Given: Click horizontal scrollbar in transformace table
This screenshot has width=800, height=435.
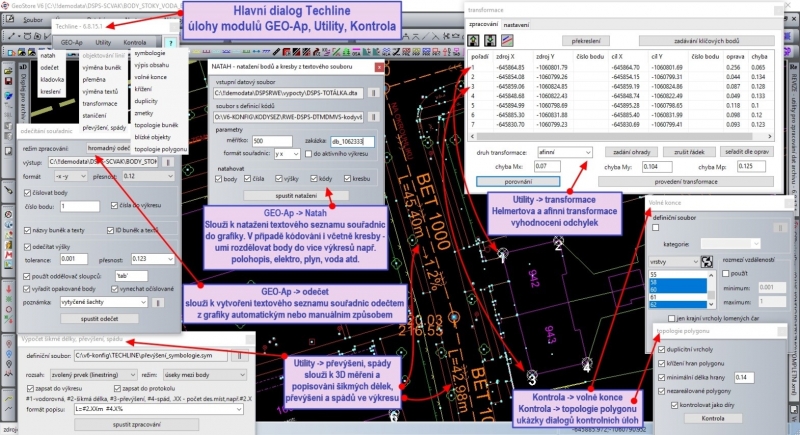Looking at the screenshot, I should point(621,137).
